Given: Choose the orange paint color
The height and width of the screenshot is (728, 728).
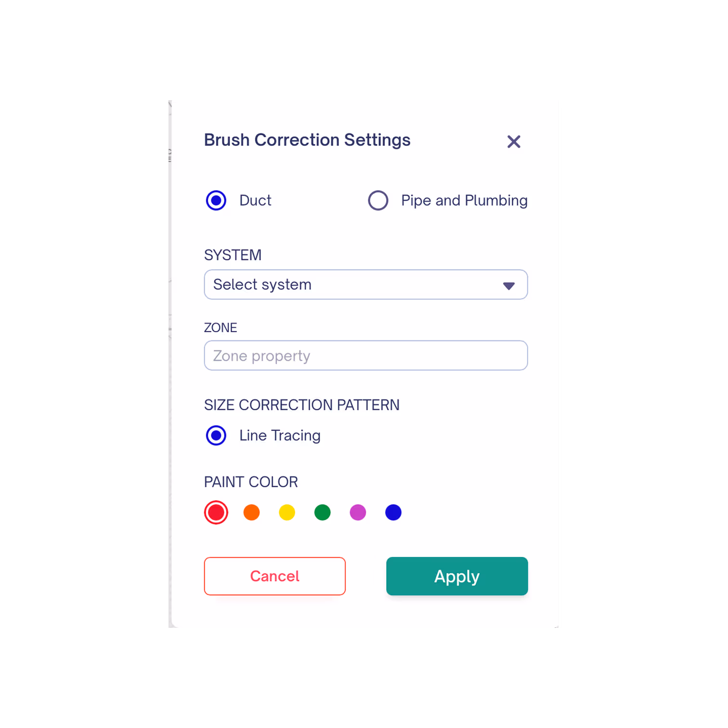Looking at the screenshot, I should click(251, 512).
